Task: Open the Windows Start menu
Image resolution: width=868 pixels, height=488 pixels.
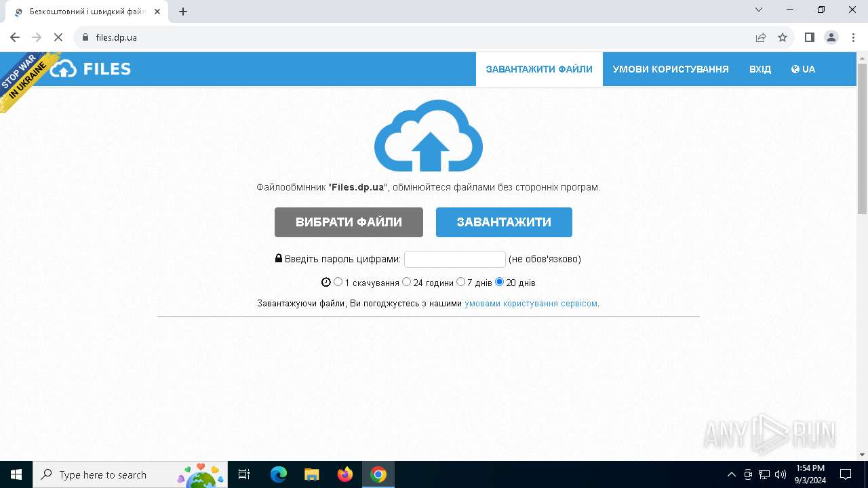Action: click(16, 474)
